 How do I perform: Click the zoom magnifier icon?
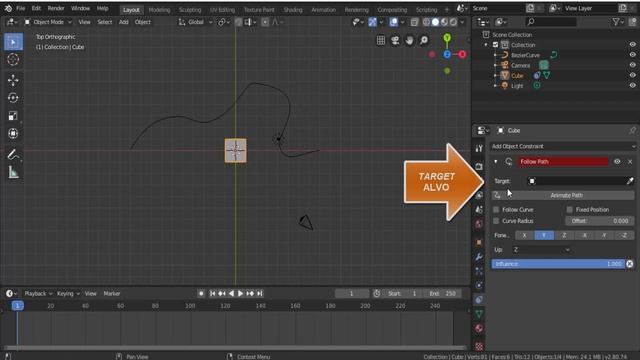coord(424,40)
